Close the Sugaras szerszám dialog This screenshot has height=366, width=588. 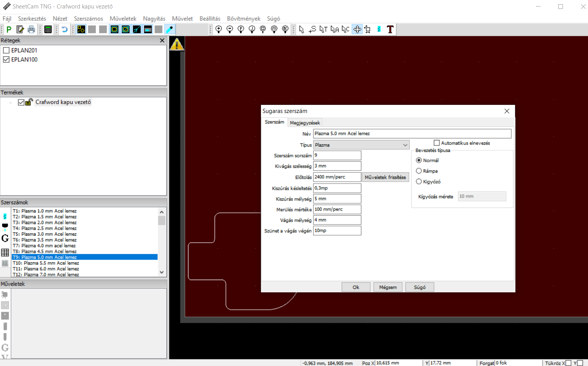click(x=507, y=111)
